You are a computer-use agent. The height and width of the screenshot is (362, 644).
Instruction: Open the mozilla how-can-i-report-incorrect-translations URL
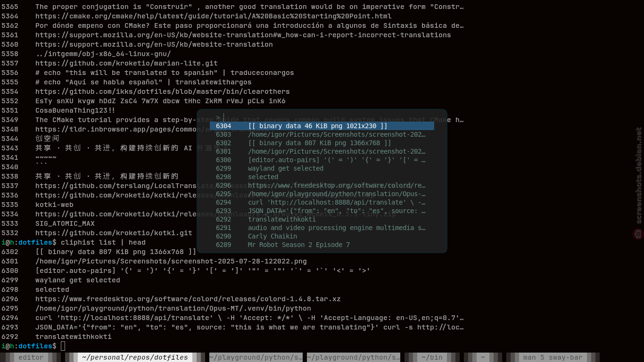pyautogui.click(x=243, y=35)
